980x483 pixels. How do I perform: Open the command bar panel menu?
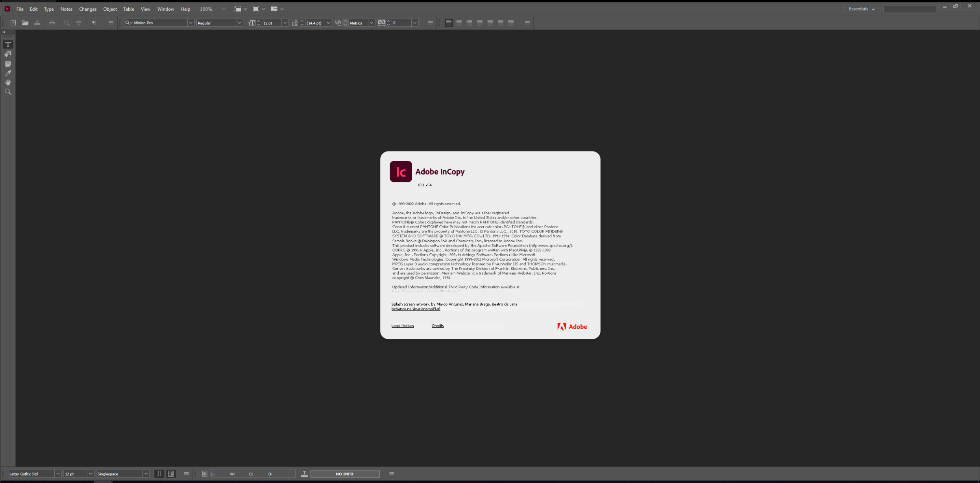click(x=111, y=23)
